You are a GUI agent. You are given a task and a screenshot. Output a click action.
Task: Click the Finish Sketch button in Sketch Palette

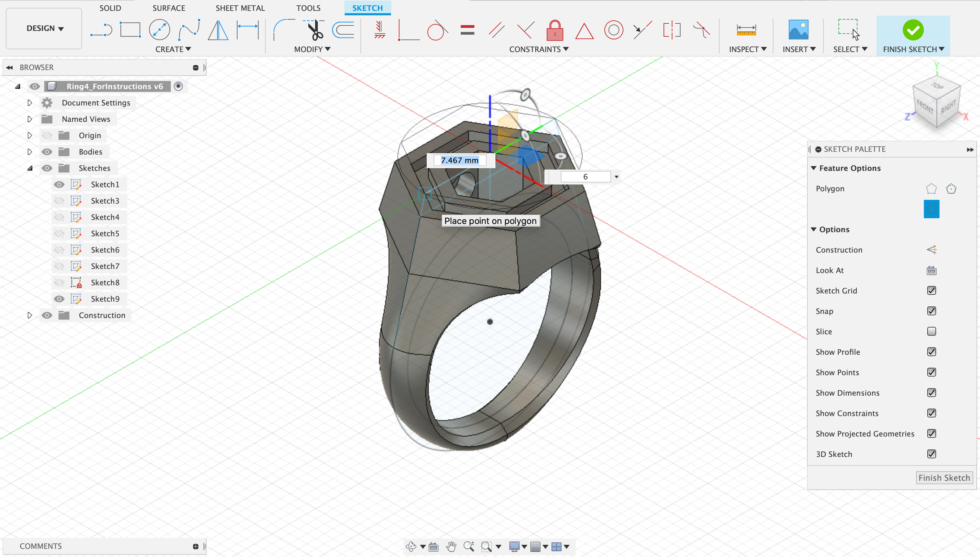(x=944, y=477)
